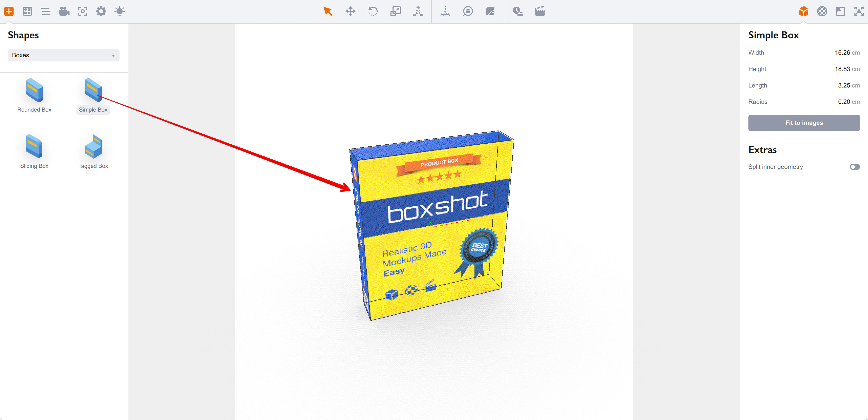This screenshot has height=420, width=868.
Task: Open the lighting settings panel
Action: coord(119,12)
